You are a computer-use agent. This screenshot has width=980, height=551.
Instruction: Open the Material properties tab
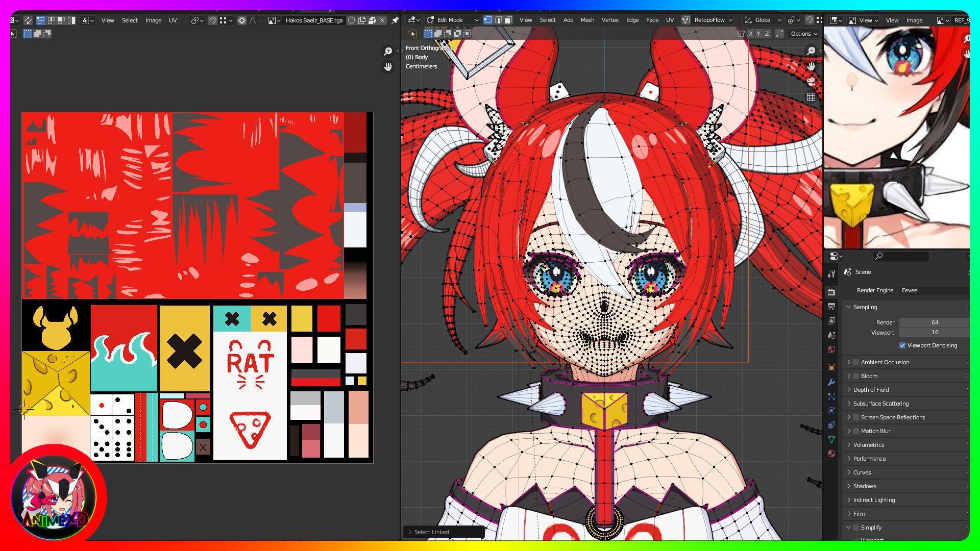coord(831,454)
